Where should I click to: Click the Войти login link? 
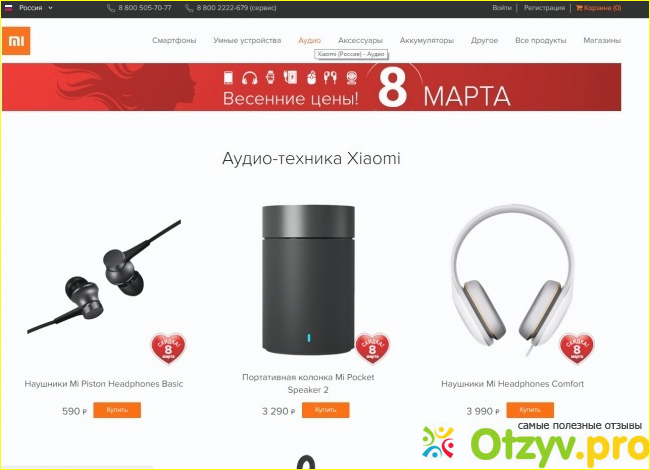502,8
